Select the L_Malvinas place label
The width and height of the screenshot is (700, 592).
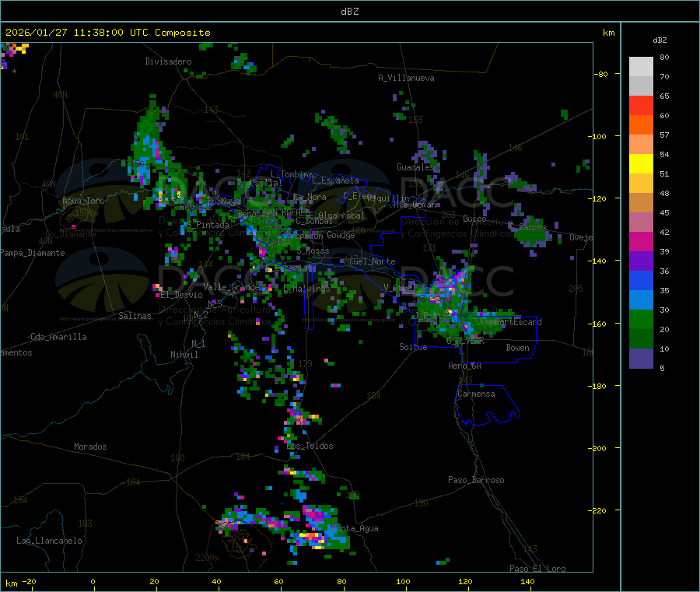click(x=306, y=289)
